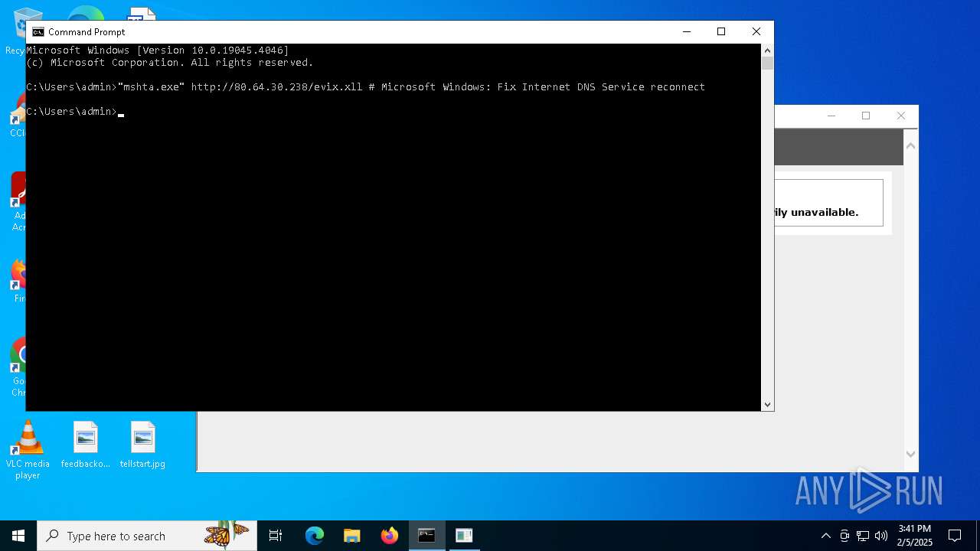
Task: Click the Command Prompt scrollbar up arrow
Action: click(768, 51)
